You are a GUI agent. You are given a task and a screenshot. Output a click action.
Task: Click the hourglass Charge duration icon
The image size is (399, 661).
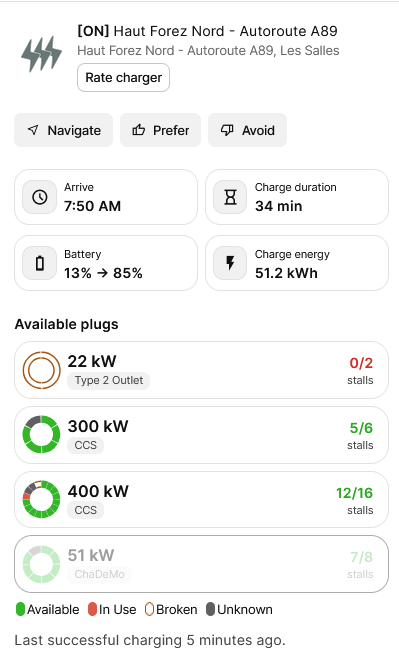pyautogui.click(x=230, y=197)
